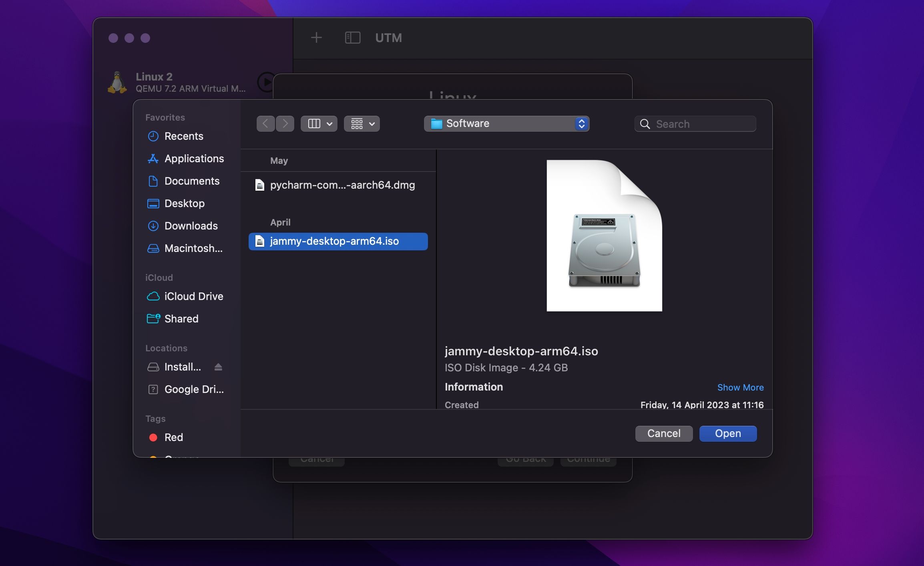Create a new virtual machine with the plus icon
924x566 pixels.
pyautogui.click(x=316, y=38)
